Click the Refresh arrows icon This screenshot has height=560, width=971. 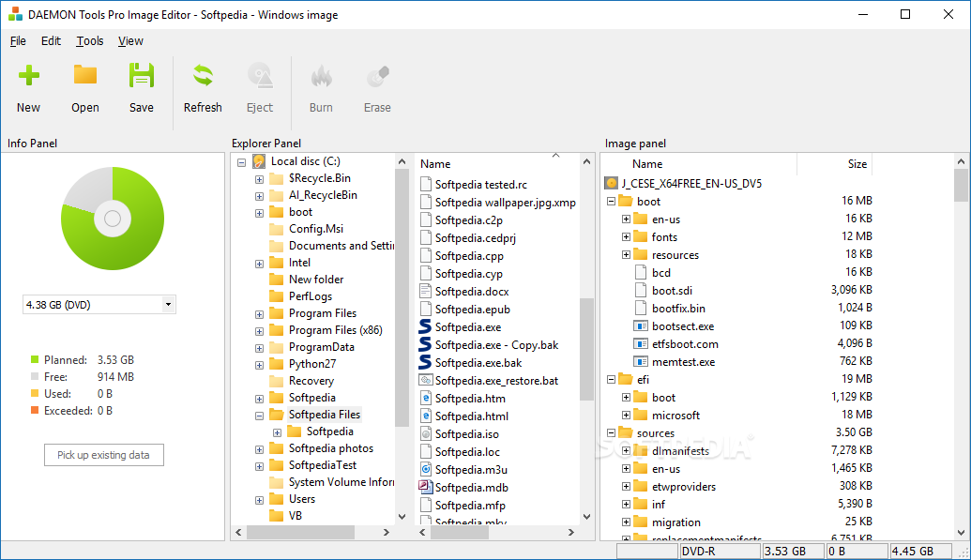click(203, 76)
